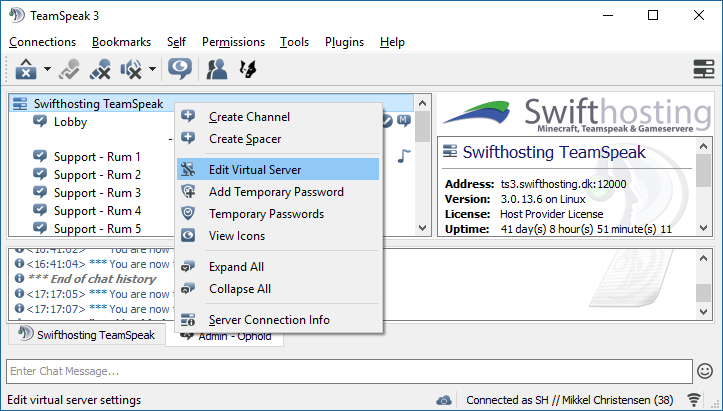Open the emoticon smiley picker
723x411 pixels.
pyautogui.click(x=705, y=371)
